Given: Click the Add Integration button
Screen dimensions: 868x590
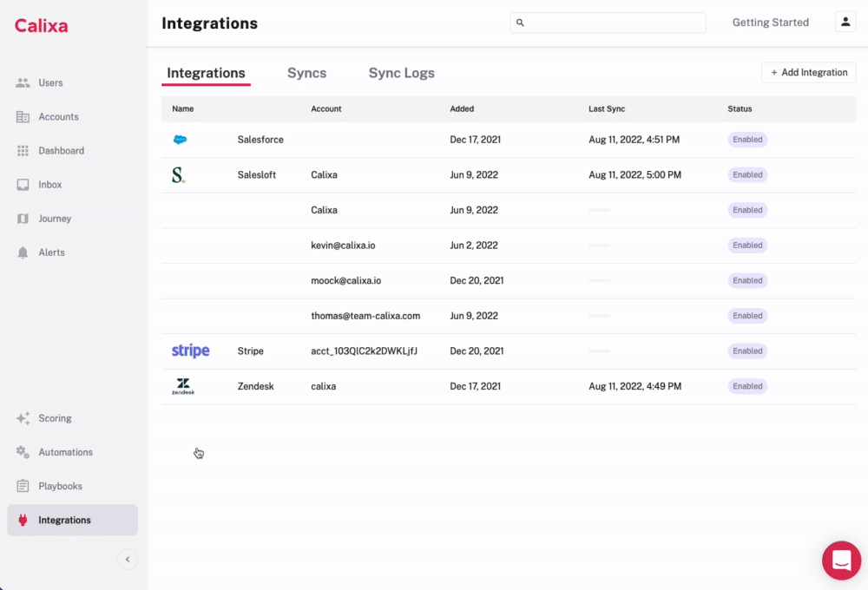Looking at the screenshot, I should point(808,73).
